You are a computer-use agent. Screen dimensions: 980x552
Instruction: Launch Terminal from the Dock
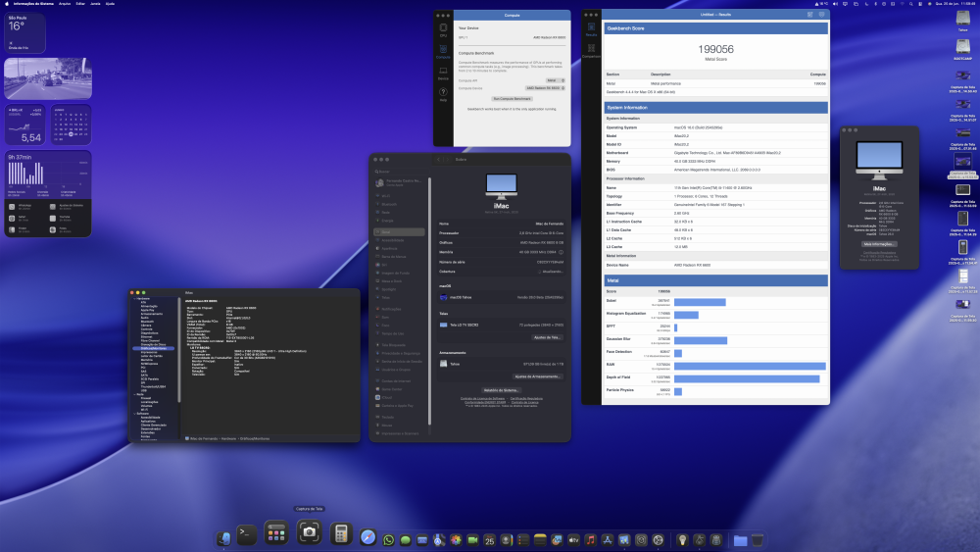(246, 534)
